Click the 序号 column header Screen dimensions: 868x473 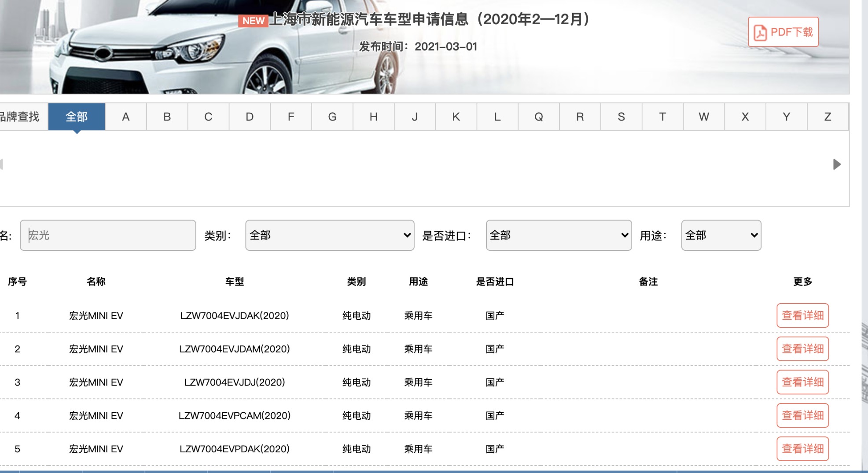pyautogui.click(x=17, y=282)
